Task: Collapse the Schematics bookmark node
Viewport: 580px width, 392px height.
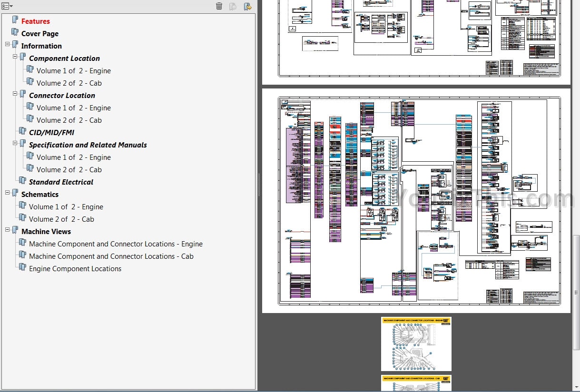Action: pyautogui.click(x=8, y=193)
